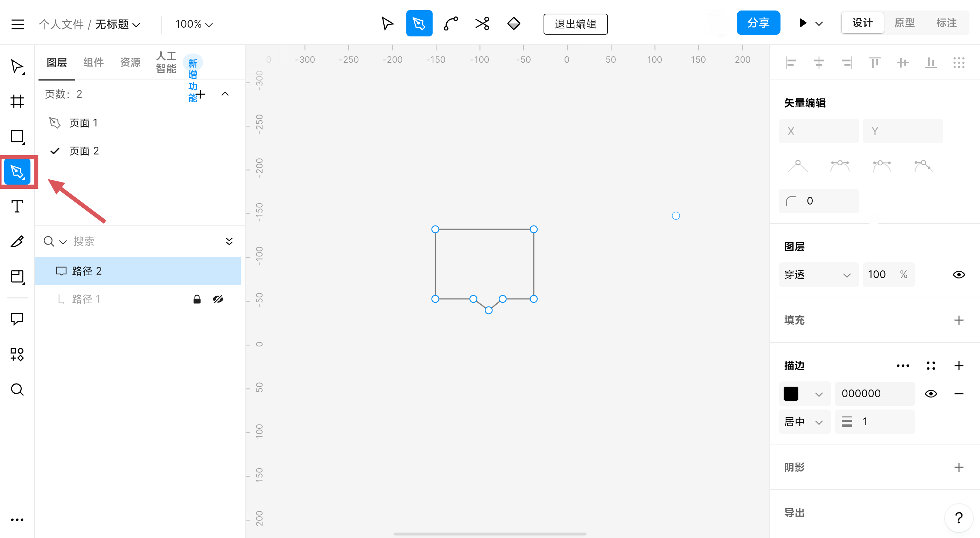Expand the play button options arrow
Image resolution: width=980 pixels, height=538 pixels.
click(x=819, y=23)
